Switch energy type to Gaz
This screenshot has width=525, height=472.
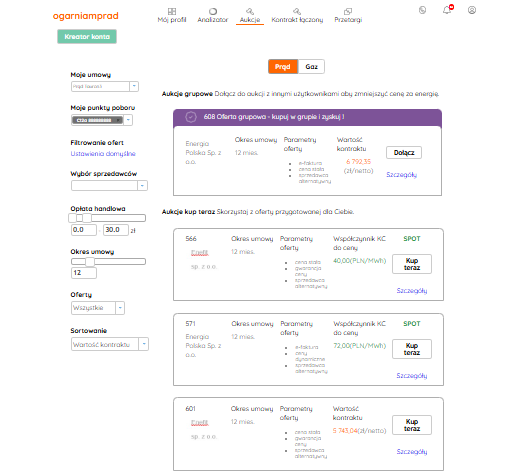[x=311, y=67]
